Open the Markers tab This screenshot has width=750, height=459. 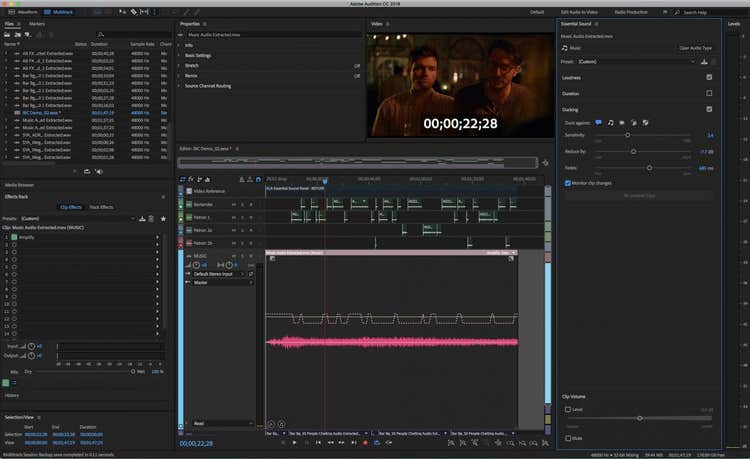[x=36, y=22]
